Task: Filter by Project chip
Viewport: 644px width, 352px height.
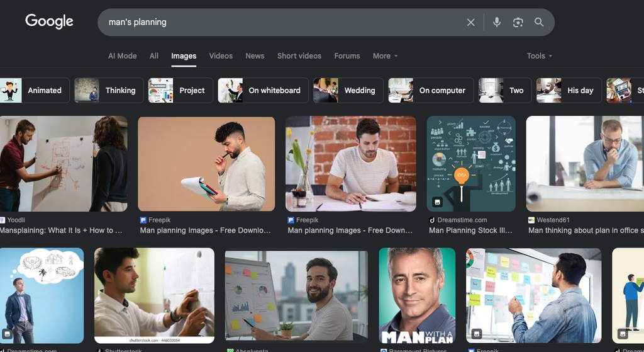Action: click(x=180, y=91)
